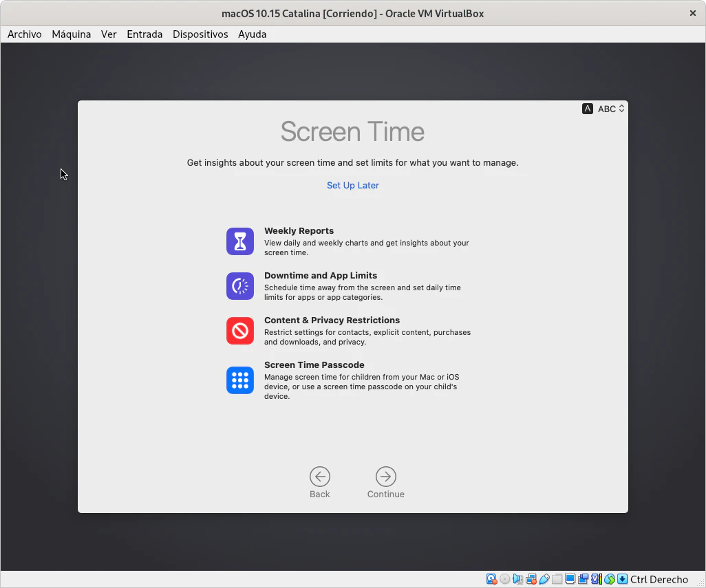Click the Screen Time Passcode keypad icon

(240, 380)
